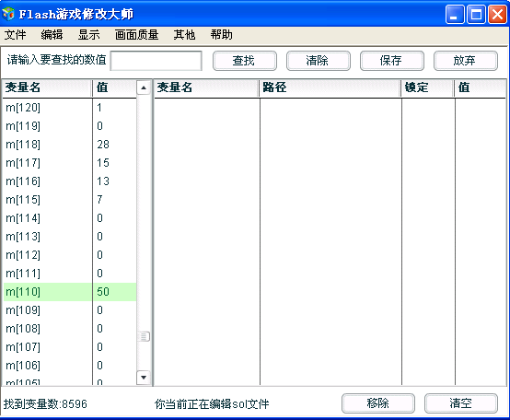Open the 编辑 menu
This screenshot has width=510, height=420.
point(52,34)
